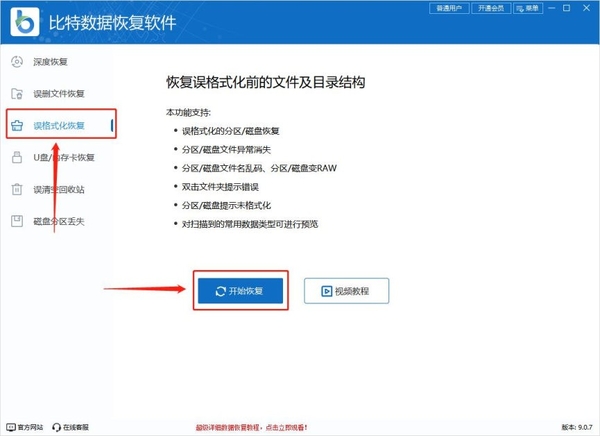Open the red data recovery tutorial link
The height and width of the screenshot is (436, 600).
[251, 427]
